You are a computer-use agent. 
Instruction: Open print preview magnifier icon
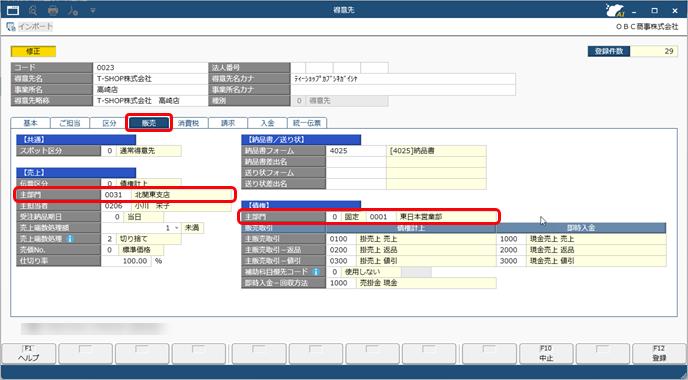(33, 10)
